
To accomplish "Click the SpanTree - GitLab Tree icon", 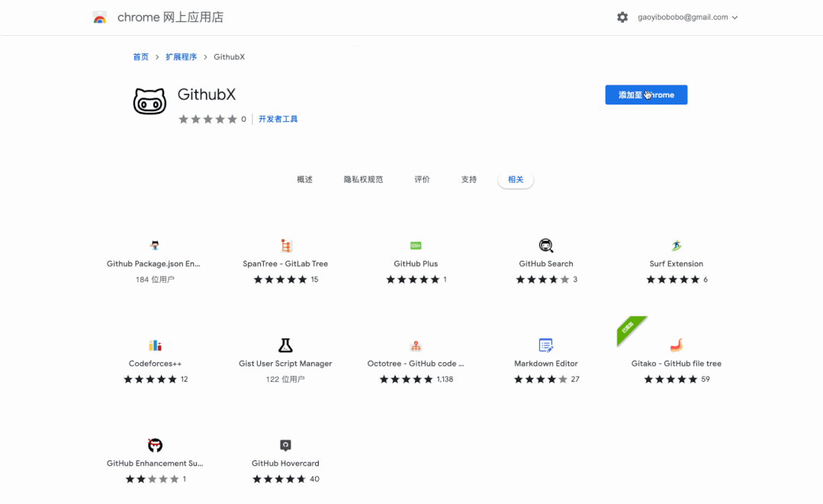I will tap(285, 245).
